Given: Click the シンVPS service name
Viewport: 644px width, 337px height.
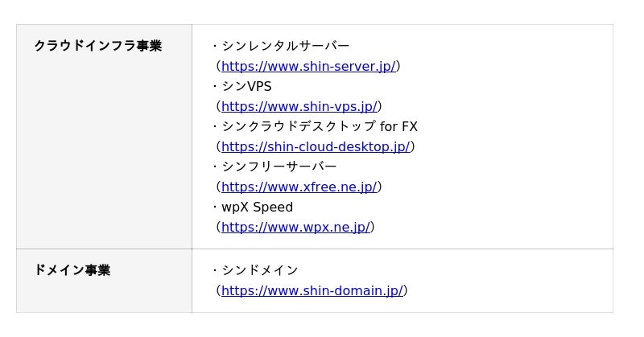Looking at the screenshot, I should (246, 86).
